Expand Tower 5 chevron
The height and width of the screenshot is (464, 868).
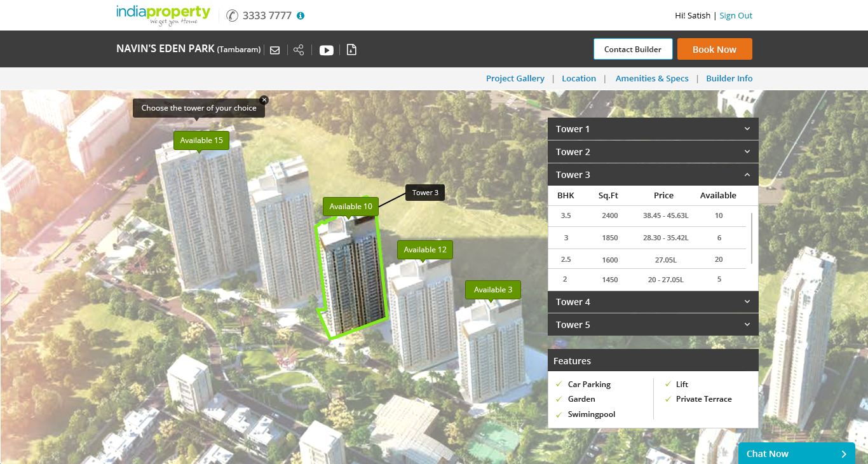[747, 324]
